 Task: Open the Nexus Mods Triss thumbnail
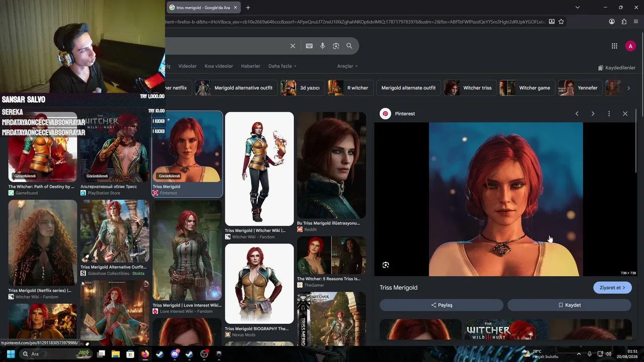click(x=259, y=284)
